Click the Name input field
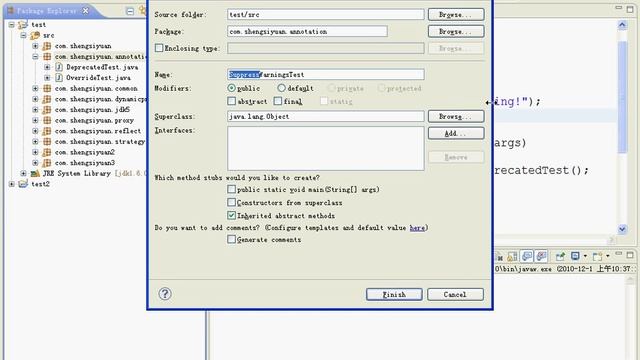This screenshot has width=640, height=360. point(325,74)
